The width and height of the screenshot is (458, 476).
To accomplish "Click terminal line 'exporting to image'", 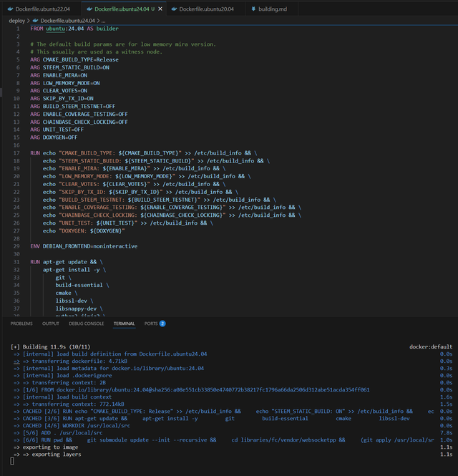I will (46, 447).
